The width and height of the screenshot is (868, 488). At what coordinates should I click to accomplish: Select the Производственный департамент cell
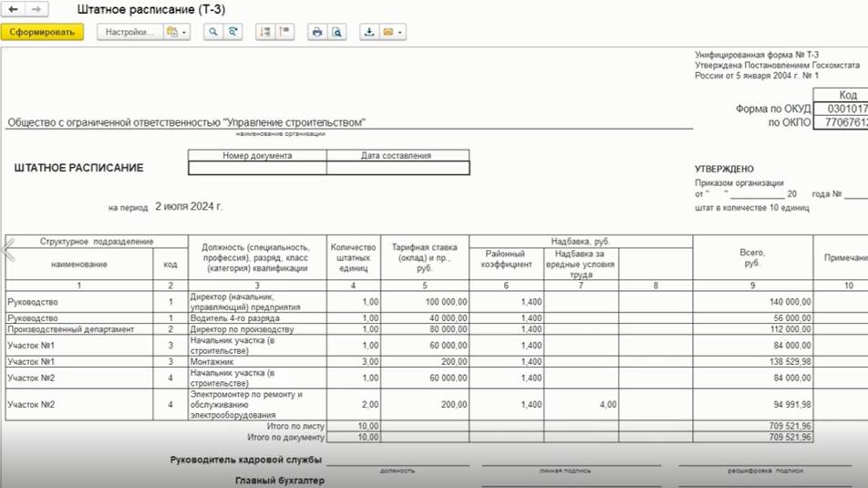click(79, 329)
